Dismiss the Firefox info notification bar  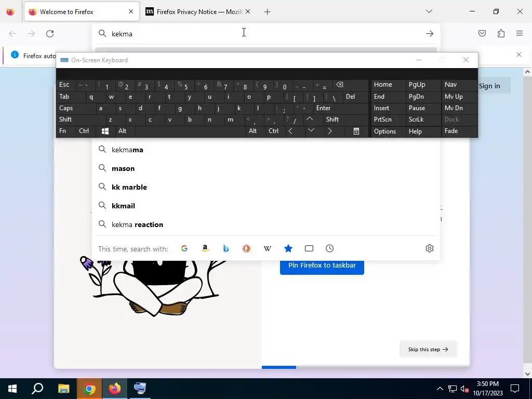[x=519, y=55]
